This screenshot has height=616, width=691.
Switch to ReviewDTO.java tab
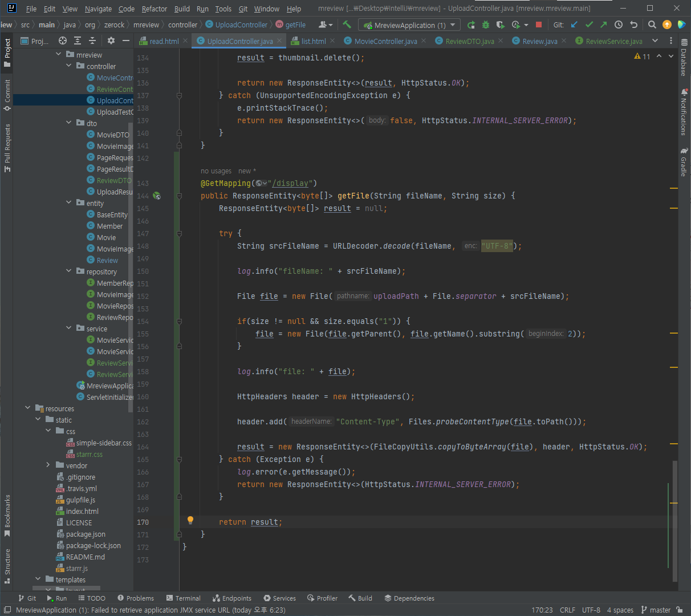pyautogui.click(x=470, y=41)
